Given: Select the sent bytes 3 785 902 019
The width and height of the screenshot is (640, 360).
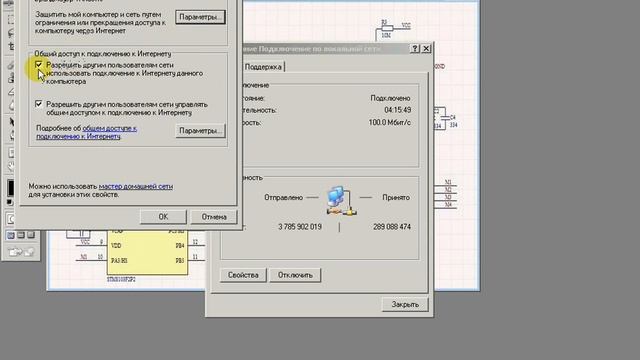Looking at the screenshot, I should pyautogui.click(x=300, y=227).
